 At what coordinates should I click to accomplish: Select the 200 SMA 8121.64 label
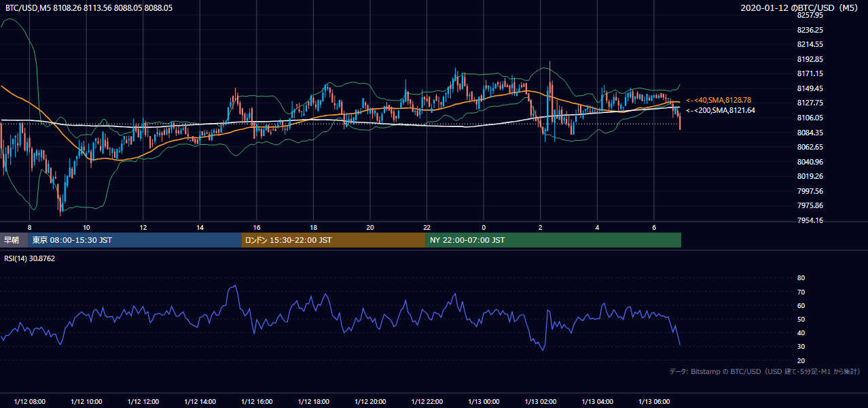tap(721, 110)
